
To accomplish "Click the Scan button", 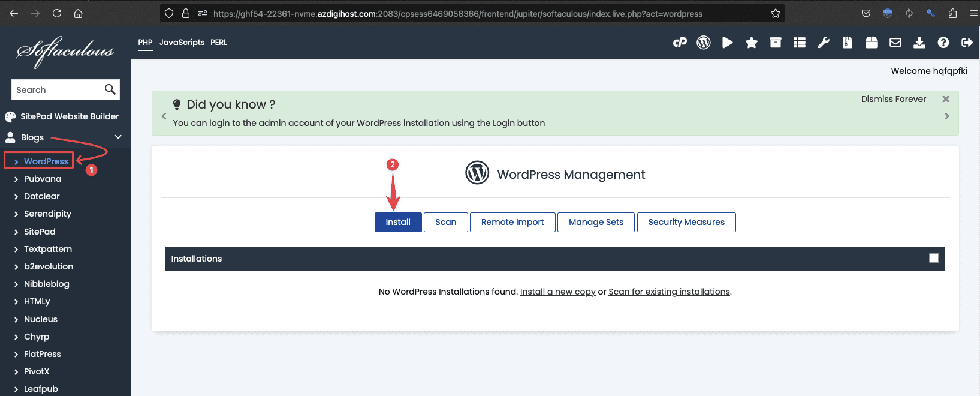I will tap(446, 222).
